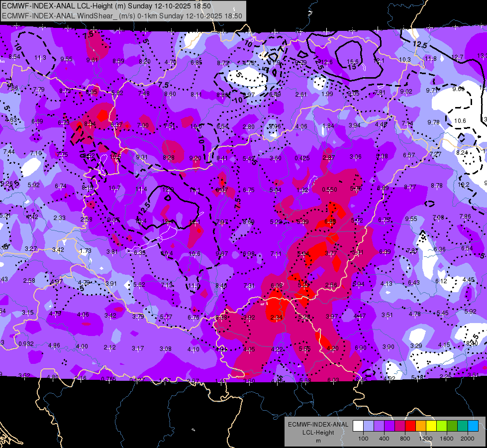487x448 pixels.
Task: Click the 3.27 wind shear value
Action: pyautogui.click(x=31, y=249)
